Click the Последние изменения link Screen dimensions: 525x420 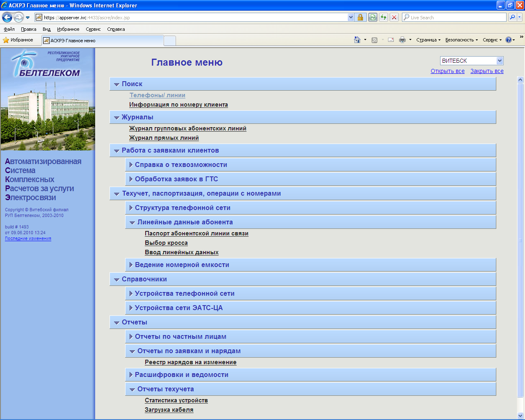(x=28, y=238)
